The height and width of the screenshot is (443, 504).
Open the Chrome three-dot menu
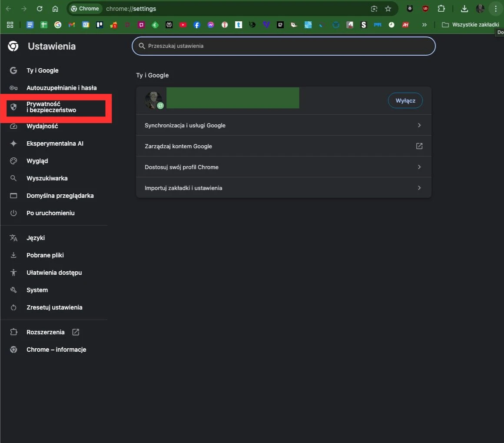tap(495, 9)
